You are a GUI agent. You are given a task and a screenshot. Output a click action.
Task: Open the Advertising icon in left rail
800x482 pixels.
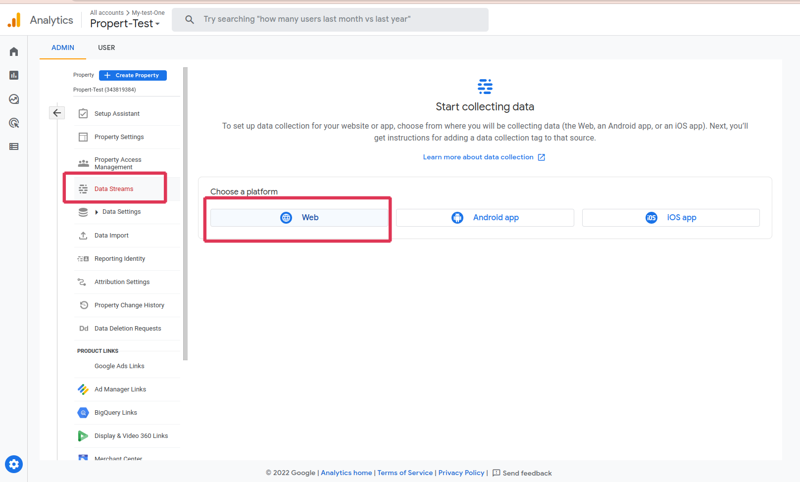point(14,123)
